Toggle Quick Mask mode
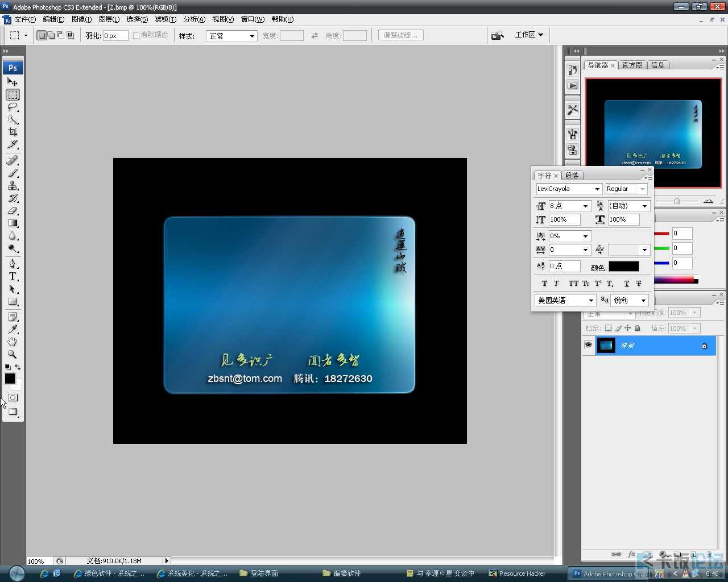 13,397
